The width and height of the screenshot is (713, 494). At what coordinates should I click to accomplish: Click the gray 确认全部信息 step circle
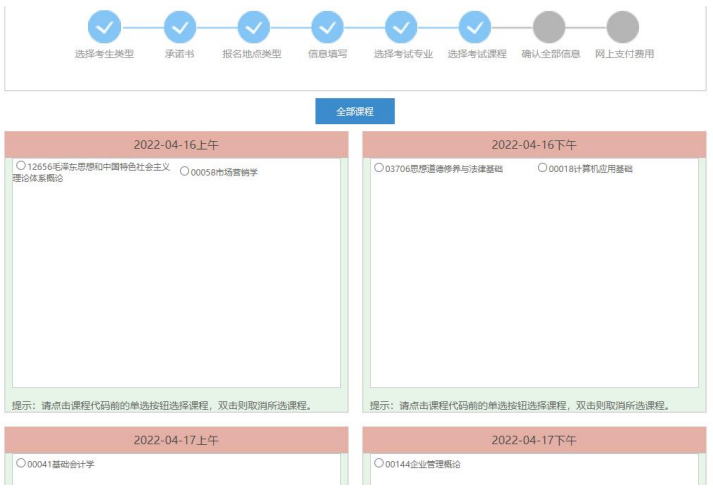tap(549, 27)
